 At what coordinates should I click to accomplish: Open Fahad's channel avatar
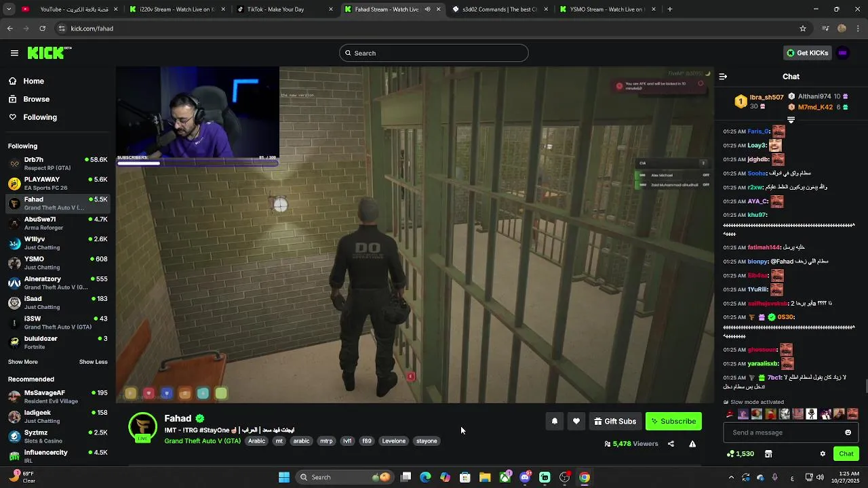point(143,427)
